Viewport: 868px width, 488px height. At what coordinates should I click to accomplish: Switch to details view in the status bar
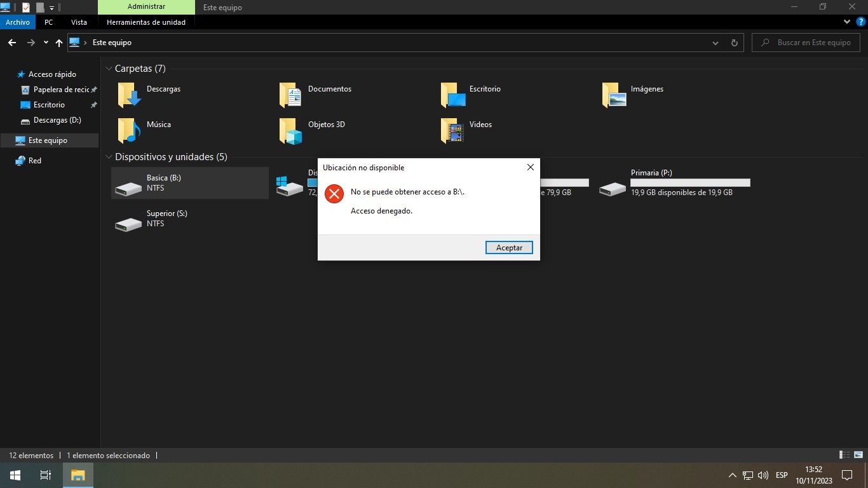tap(844, 455)
